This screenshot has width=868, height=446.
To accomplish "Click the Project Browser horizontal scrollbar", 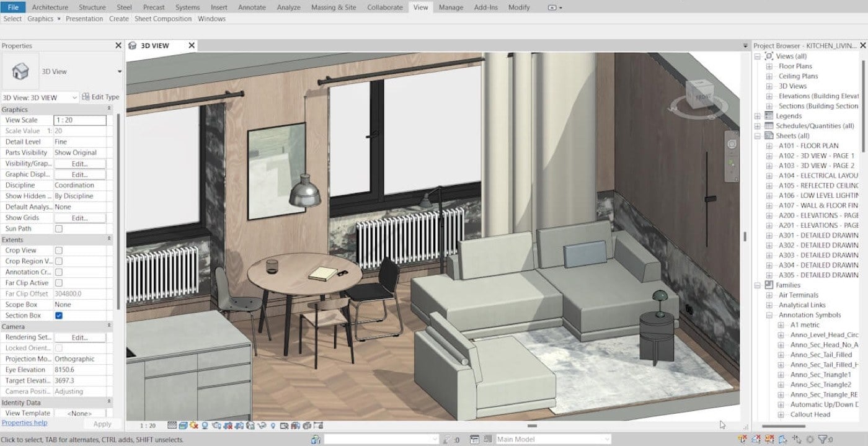I will pos(783,426).
